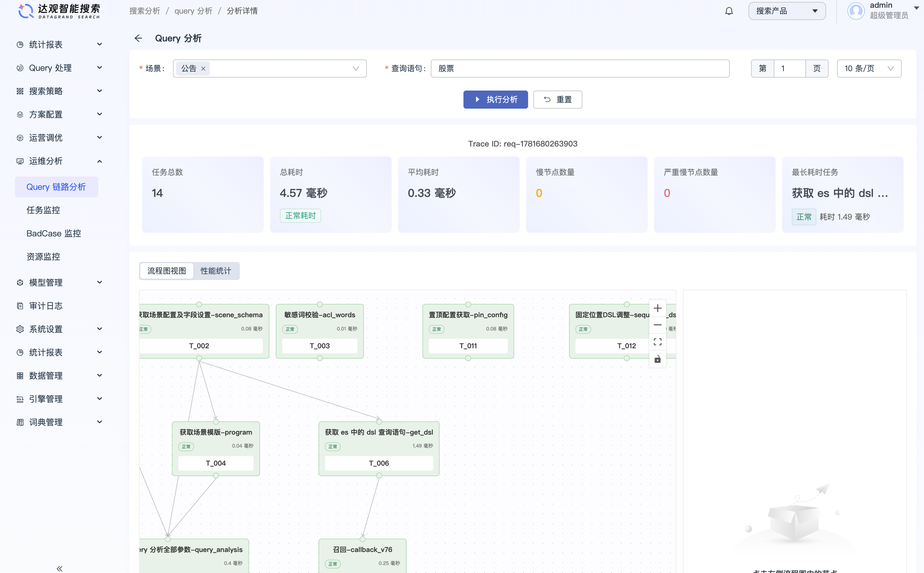924x573 pixels.
Task: Toggle the flowchart canvas lock
Action: (x=657, y=359)
